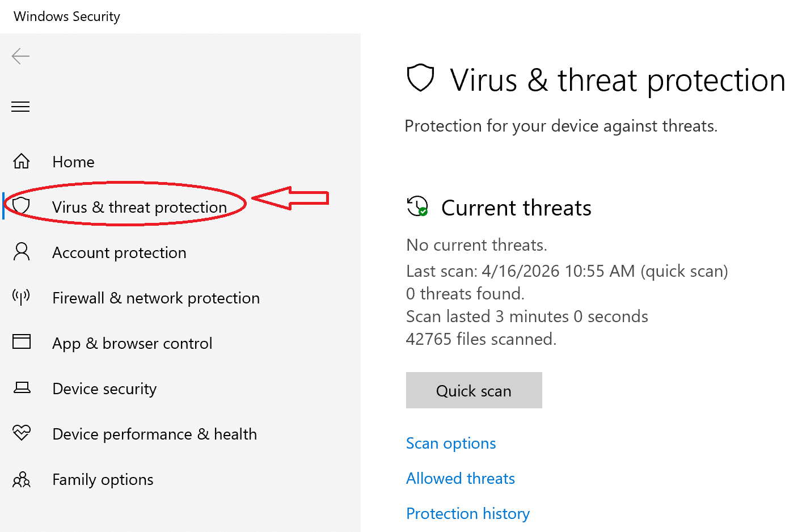Start a Quick scan
Screen dimensions: 802x532
(474, 390)
